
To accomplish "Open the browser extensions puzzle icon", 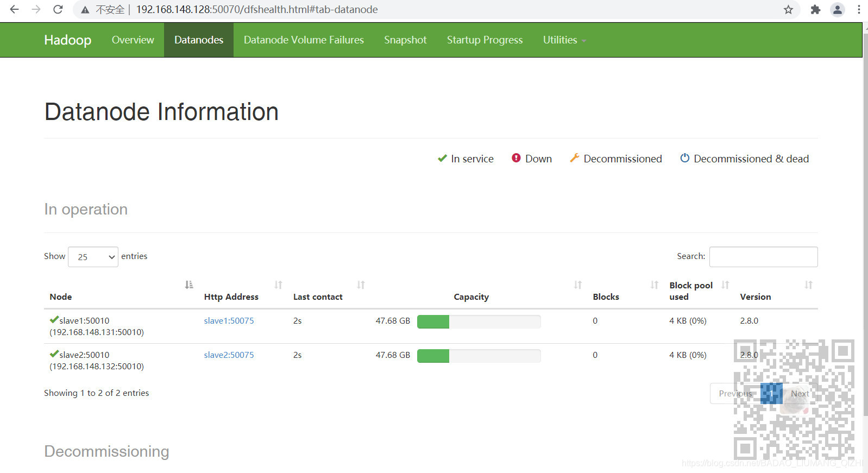I will pyautogui.click(x=815, y=9).
